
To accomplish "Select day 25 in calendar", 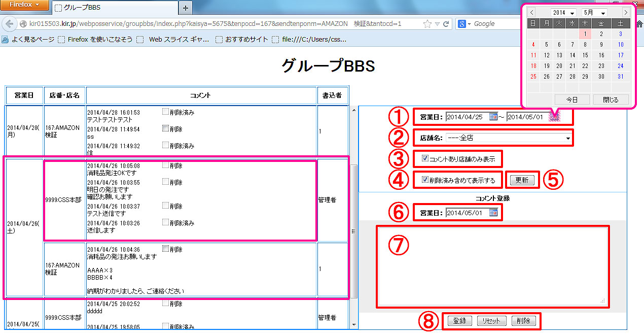I will tap(533, 77).
